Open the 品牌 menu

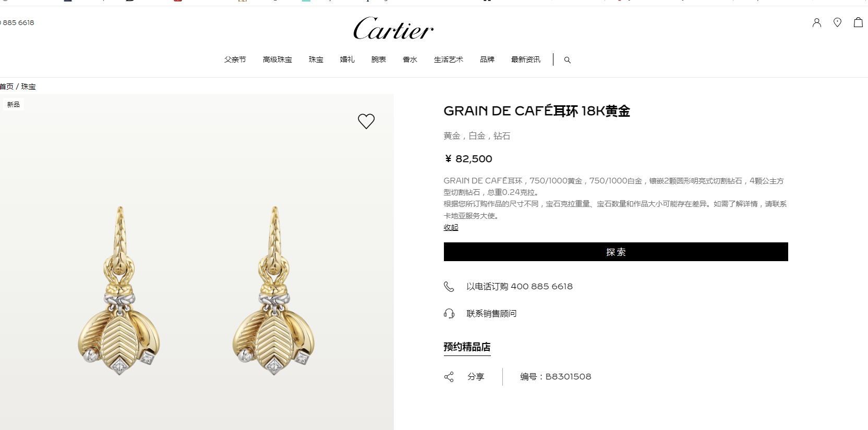487,59
